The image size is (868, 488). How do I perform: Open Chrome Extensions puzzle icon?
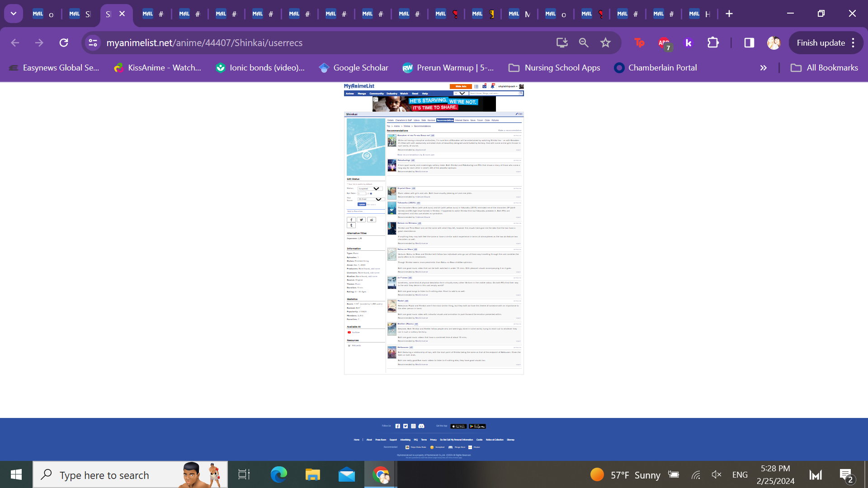[x=713, y=42]
